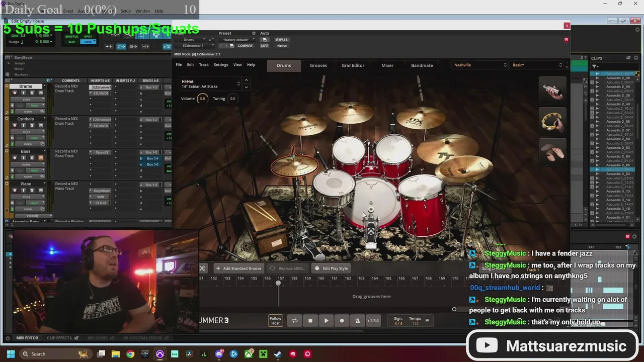
Task: Open the tambourine percussion thumbnail
Action: click(x=552, y=121)
